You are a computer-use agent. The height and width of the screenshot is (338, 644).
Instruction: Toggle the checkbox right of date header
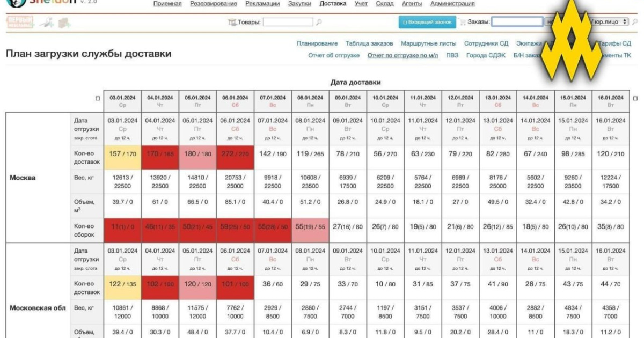[x=635, y=98]
